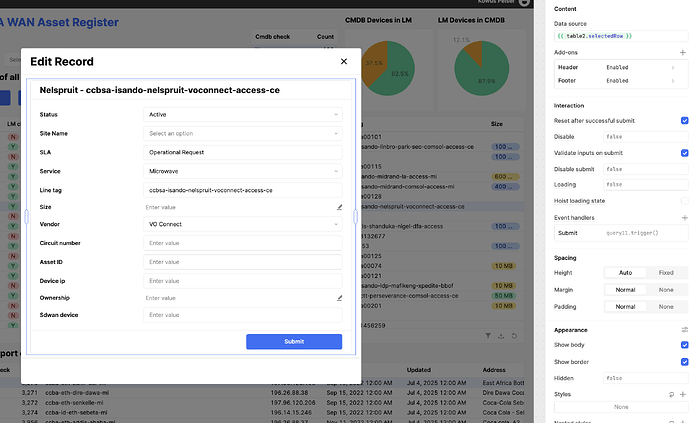The width and height of the screenshot is (690, 423).
Task: Submit the Edit Record form
Action: 294,341
